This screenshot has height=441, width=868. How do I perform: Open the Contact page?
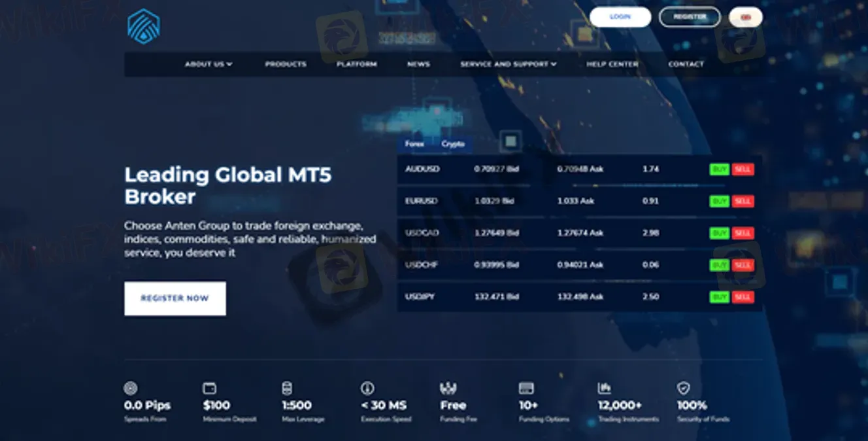pyautogui.click(x=686, y=64)
